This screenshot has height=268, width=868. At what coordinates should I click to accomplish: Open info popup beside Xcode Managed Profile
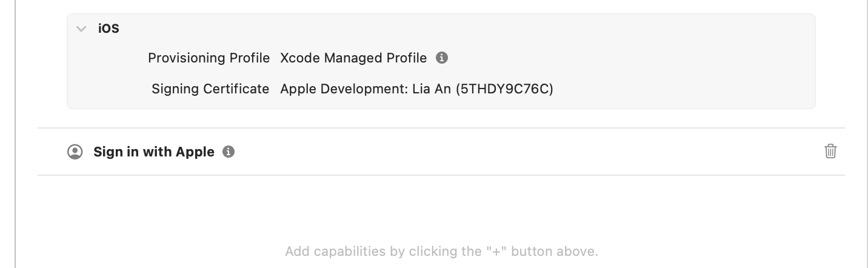coord(442,58)
